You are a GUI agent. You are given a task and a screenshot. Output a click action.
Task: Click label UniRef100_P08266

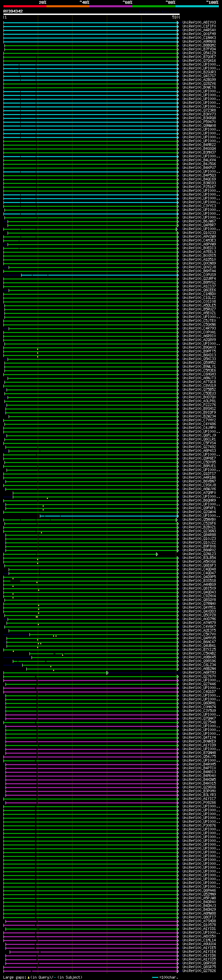(199, 803)
